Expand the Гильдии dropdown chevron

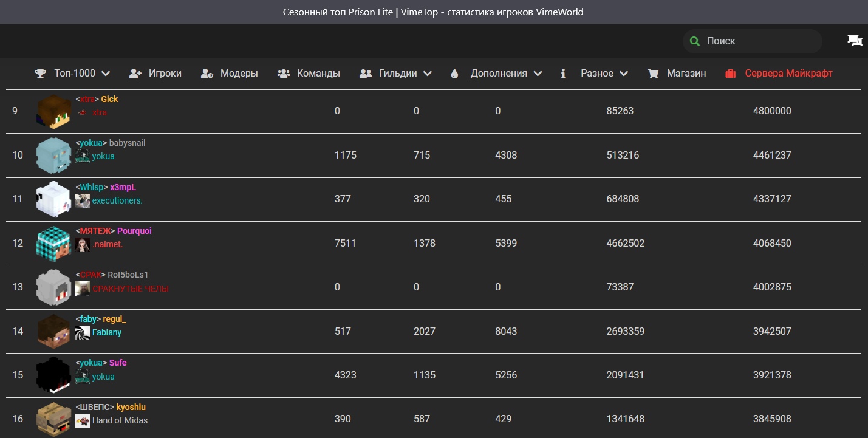[x=428, y=74]
